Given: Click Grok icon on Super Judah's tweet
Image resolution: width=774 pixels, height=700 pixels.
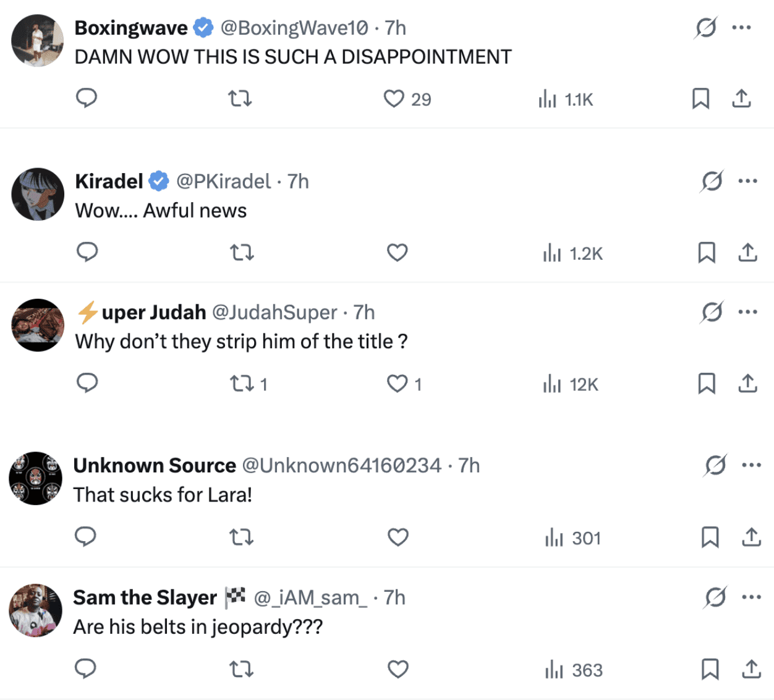Looking at the screenshot, I should 712,312.
